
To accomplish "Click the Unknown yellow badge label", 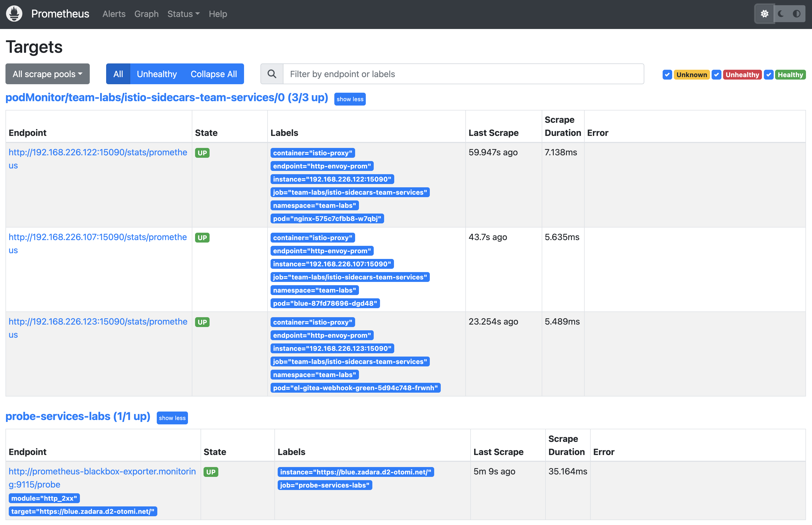I will pos(691,75).
